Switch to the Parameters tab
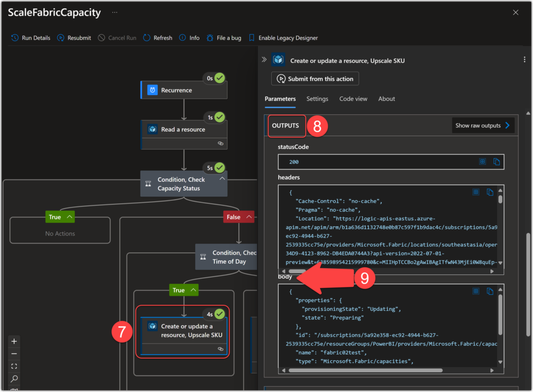The height and width of the screenshot is (392, 533). pyautogui.click(x=280, y=99)
